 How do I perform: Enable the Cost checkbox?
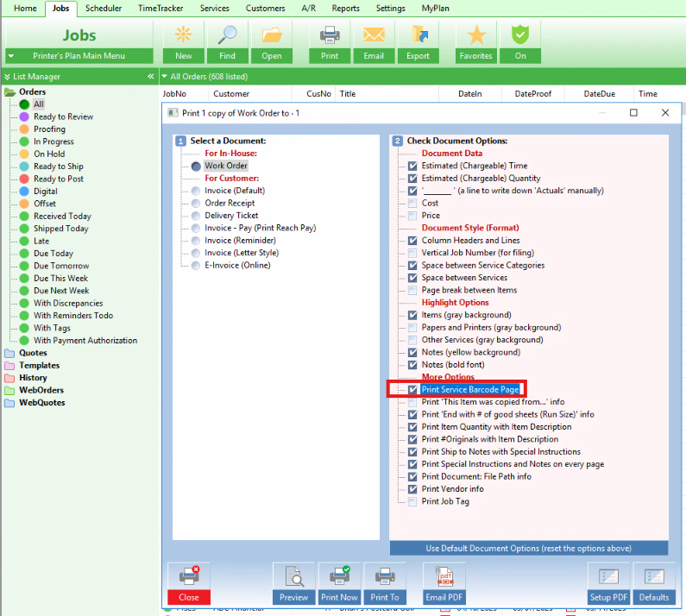412,203
